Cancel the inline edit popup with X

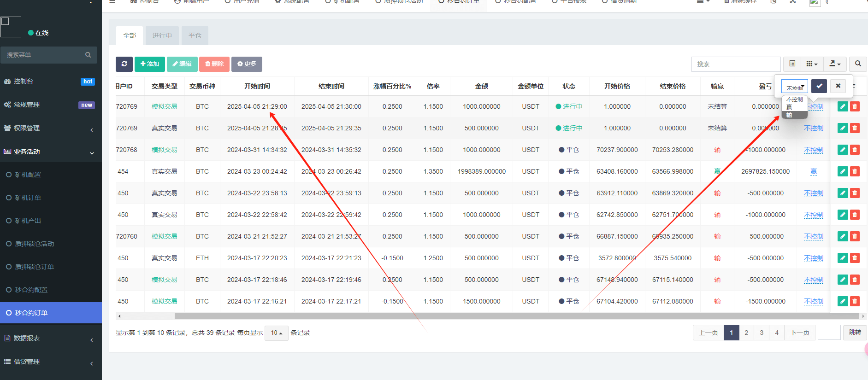(838, 86)
